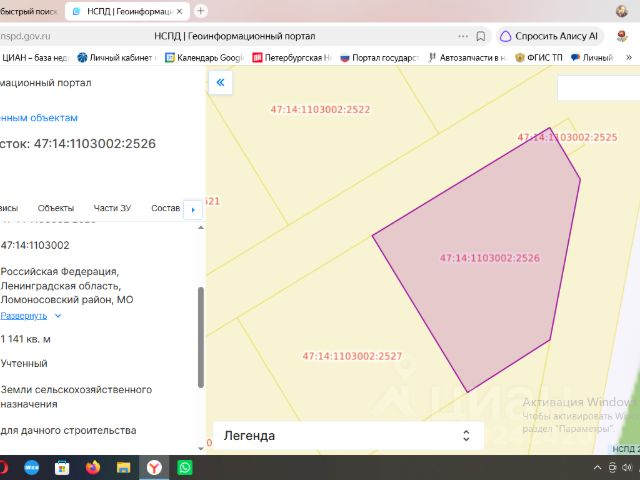Click parcel label 47:14:1103002:2522 on map

320,110
